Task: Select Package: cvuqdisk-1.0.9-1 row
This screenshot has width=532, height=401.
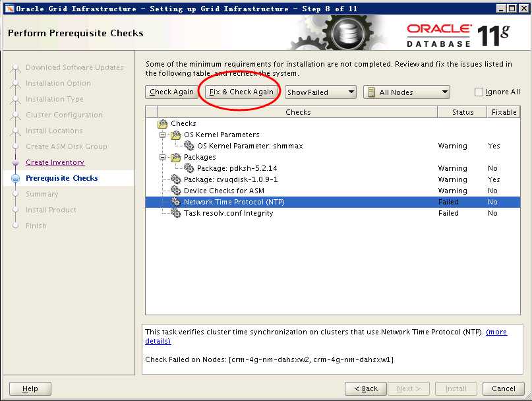Action: (x=333, y=179)
